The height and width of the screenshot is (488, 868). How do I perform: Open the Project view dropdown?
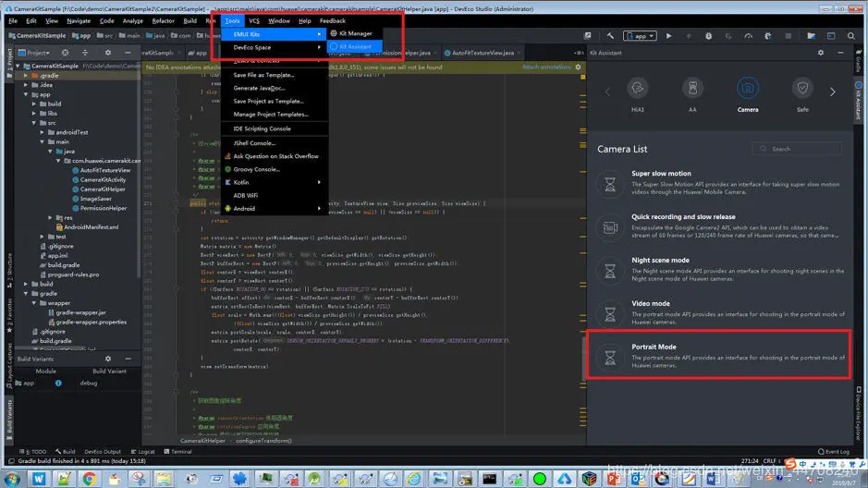pyautogui.click(x=34, y=53)
